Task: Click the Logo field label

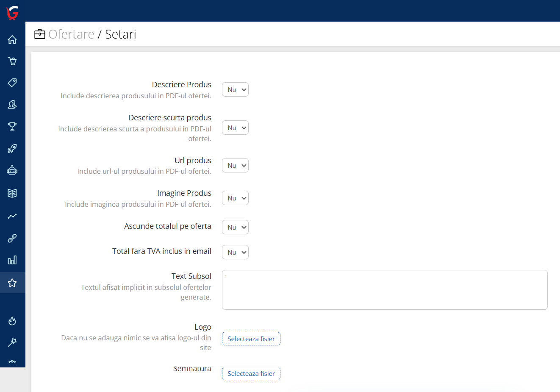Action: pos(203,327)
